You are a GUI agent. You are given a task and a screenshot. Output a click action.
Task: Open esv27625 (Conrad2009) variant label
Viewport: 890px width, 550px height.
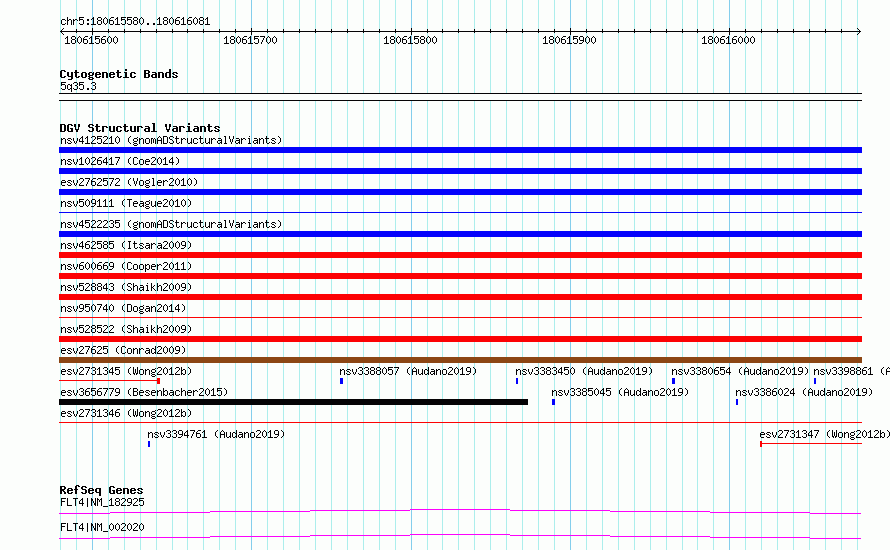pyautogui.click(x=123, y=350)
